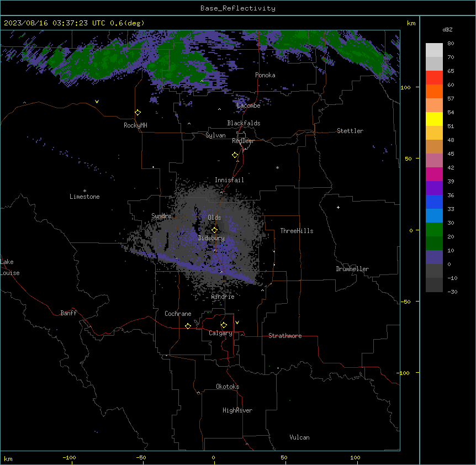Image resolution: width=476 pixels, height=465 pixels.
Task: Click the asterisk marker above Limestone
Action: click(84, 191)
